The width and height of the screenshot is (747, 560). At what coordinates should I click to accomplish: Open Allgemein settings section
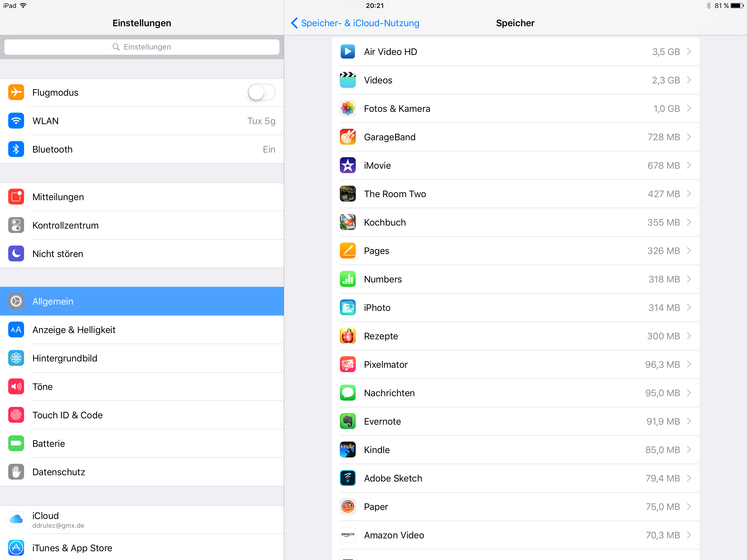point(142,301)
